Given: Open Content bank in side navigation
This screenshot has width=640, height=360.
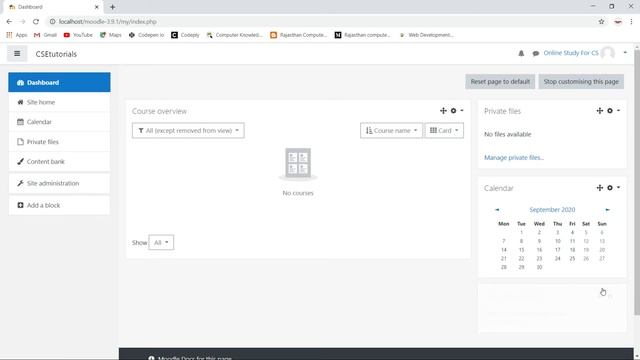Looking at the screenshot, I should pyautogui.click(x=59, y=162).
